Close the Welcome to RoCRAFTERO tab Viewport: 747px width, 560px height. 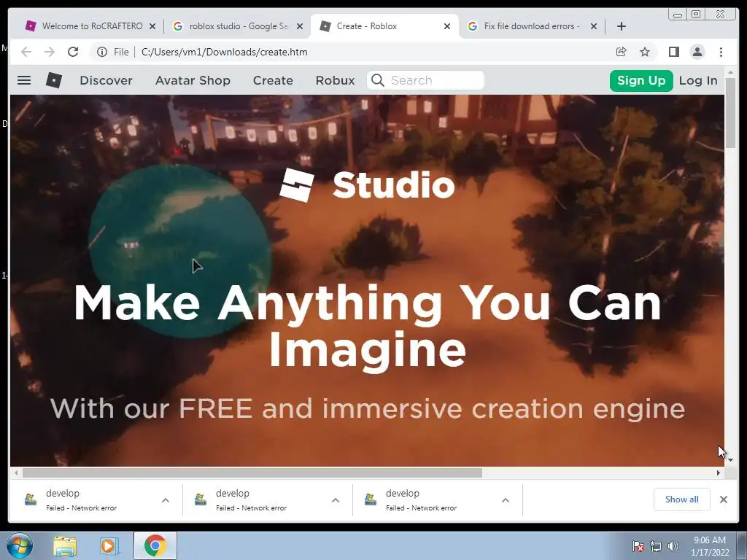(x=152, y=26)
